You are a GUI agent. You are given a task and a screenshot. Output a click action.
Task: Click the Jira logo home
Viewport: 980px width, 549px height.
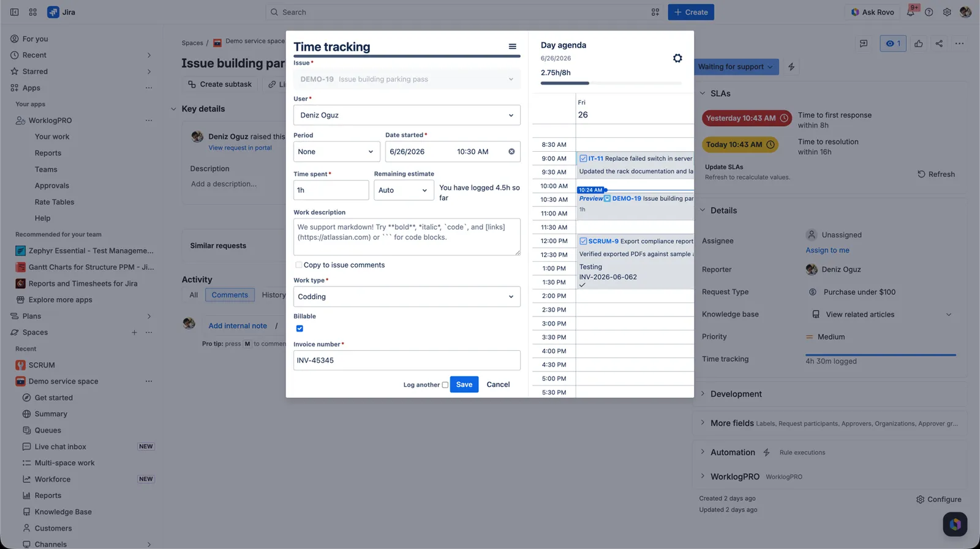coord(61,12)
